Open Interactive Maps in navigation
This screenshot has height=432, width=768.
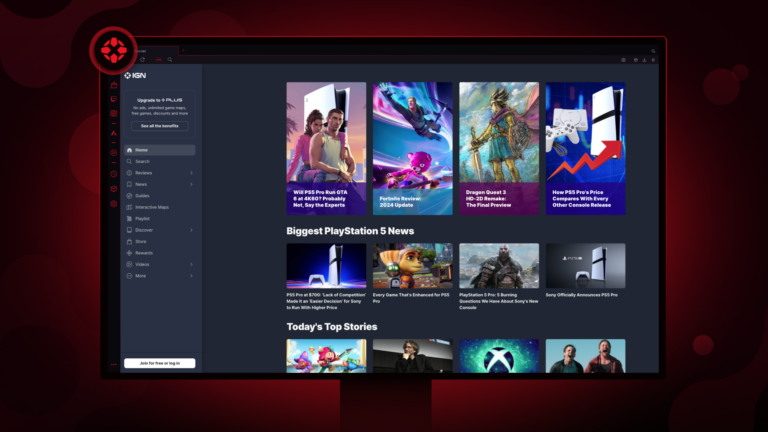pyautogui.click(x=160, y=207)
